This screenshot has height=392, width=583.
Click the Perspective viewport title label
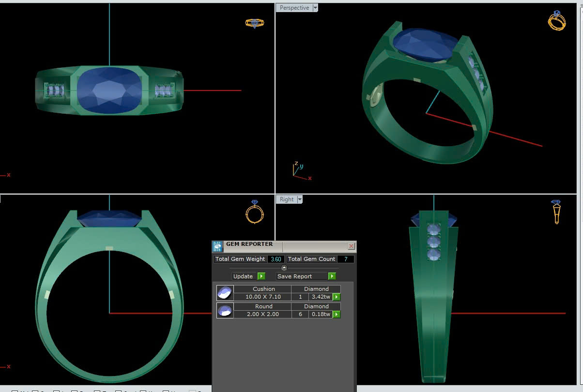pos(294,8)
